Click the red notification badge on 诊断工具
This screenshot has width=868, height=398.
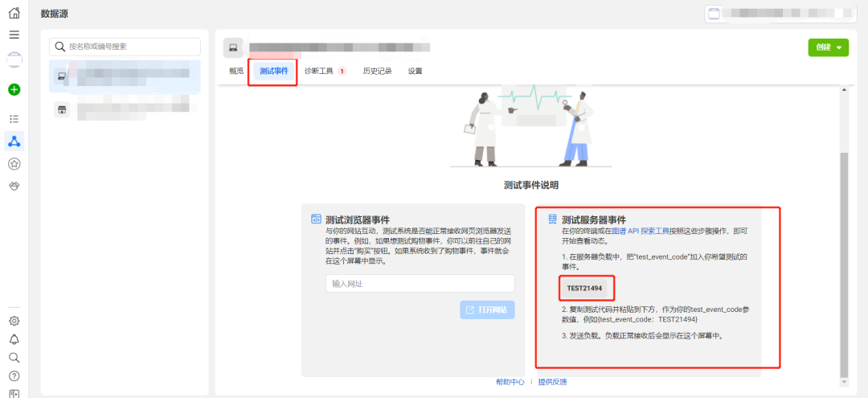click(342, 71)
